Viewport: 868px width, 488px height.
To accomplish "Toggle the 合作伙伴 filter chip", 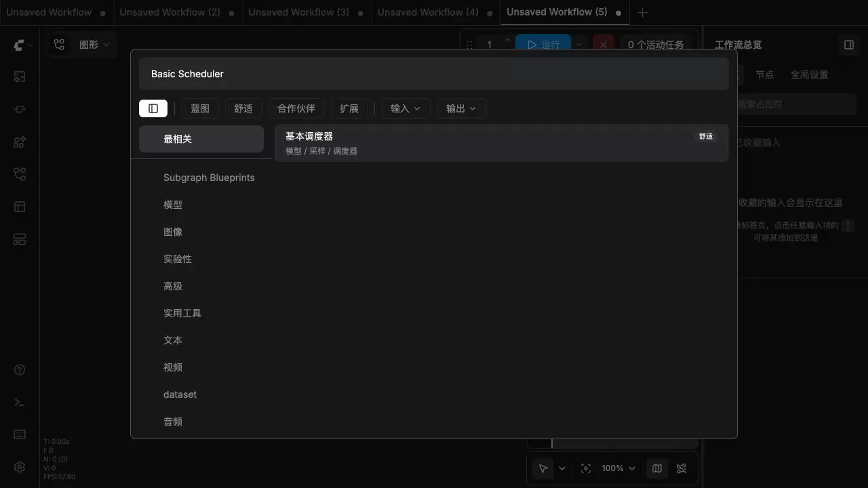I will click(x=296, y=108).
